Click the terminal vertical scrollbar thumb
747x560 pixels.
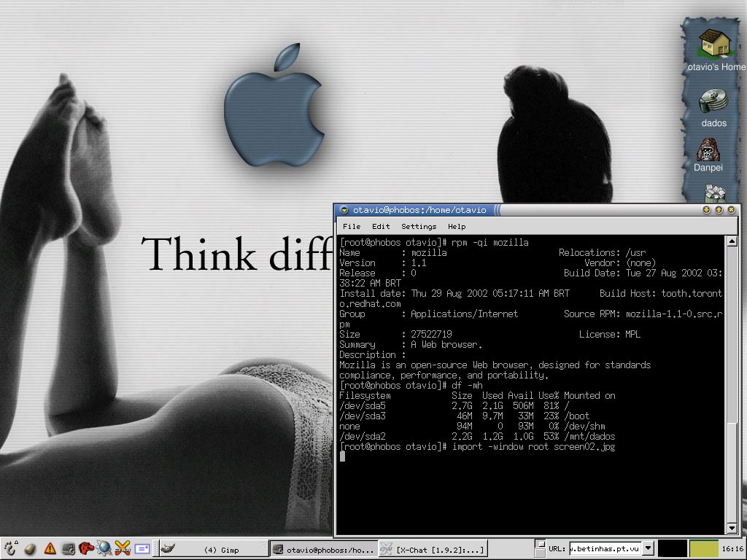[x=732, y=472]
